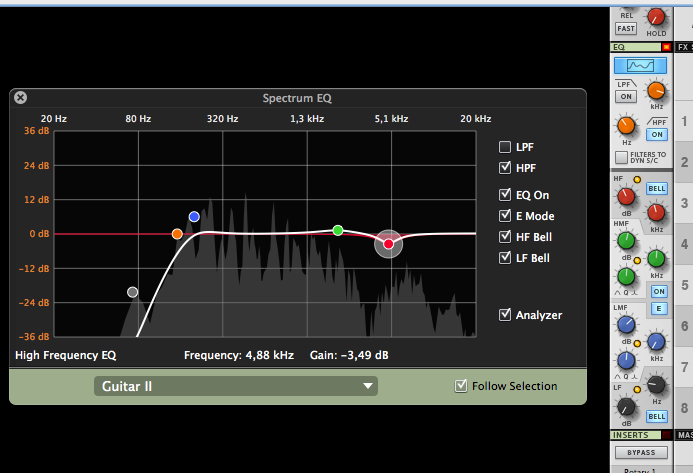
Task: Click the INSERTS section header
Action: pyautogui.click(x=636, y=435)
